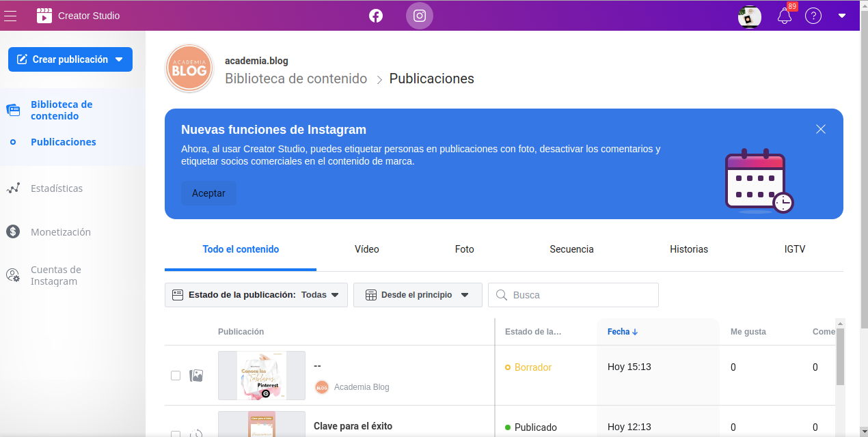
Task: Open Monetización in the sidebar
Action: point(61,232)
